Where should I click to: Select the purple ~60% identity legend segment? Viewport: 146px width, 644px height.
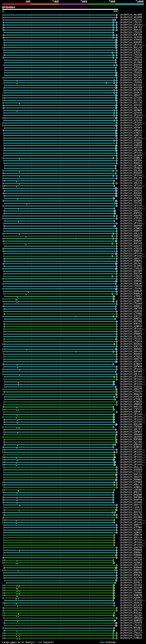73,4
